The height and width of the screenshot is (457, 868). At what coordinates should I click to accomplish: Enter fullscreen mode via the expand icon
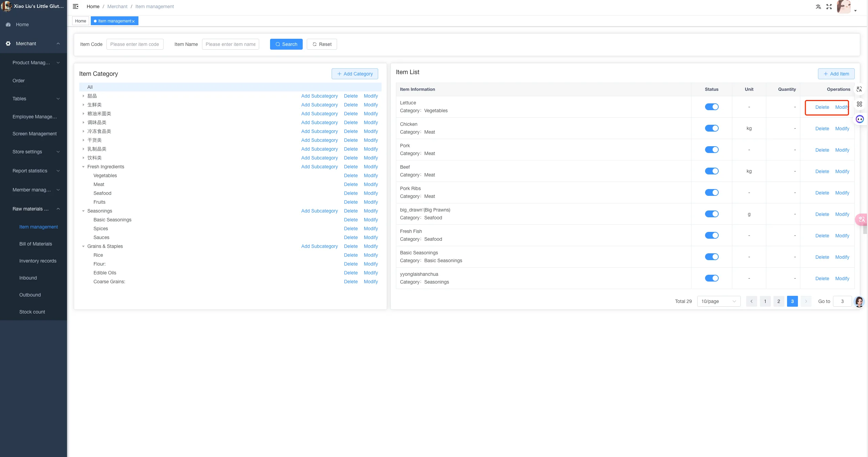[829, 6]
